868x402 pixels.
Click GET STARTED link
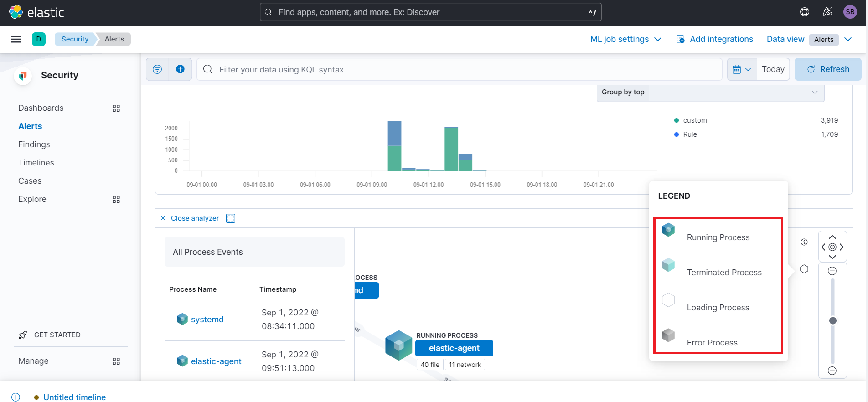click(x=57, y=335)
